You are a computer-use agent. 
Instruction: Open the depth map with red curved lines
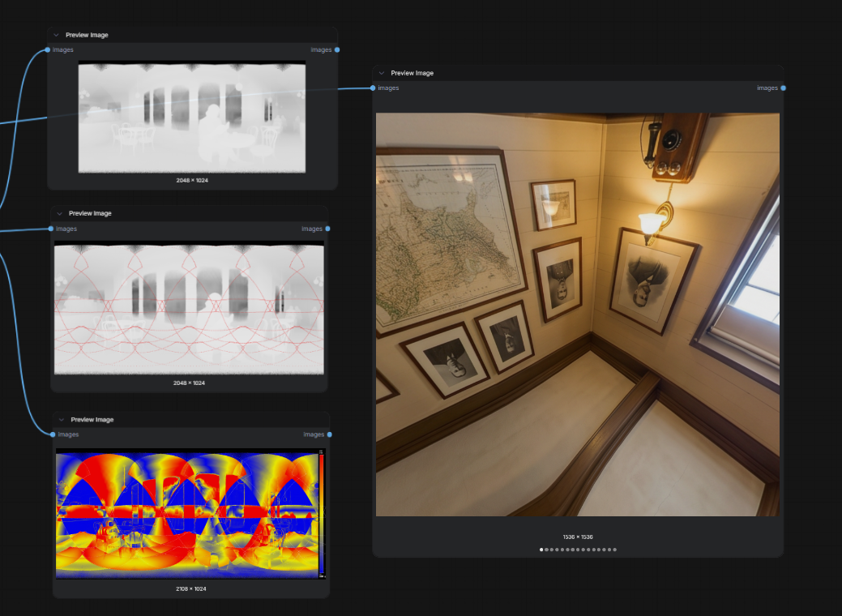click(189, 308)
